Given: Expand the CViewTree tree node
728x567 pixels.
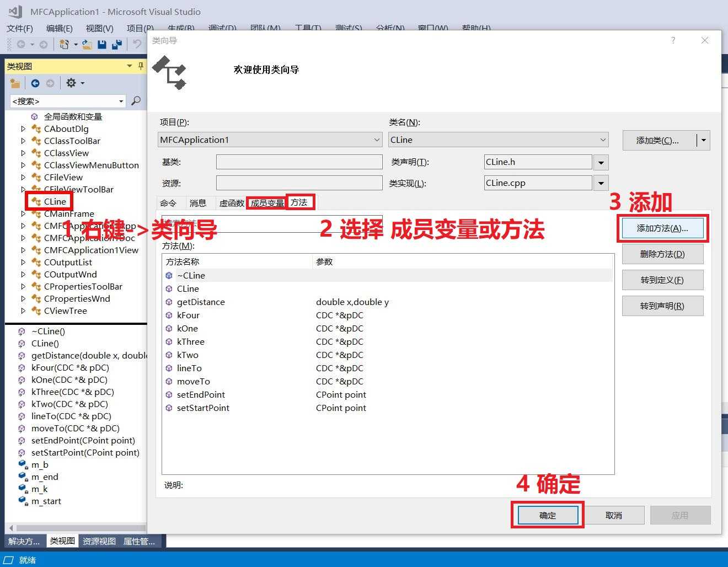Looking at the screenshot, I should click(23, 311).
